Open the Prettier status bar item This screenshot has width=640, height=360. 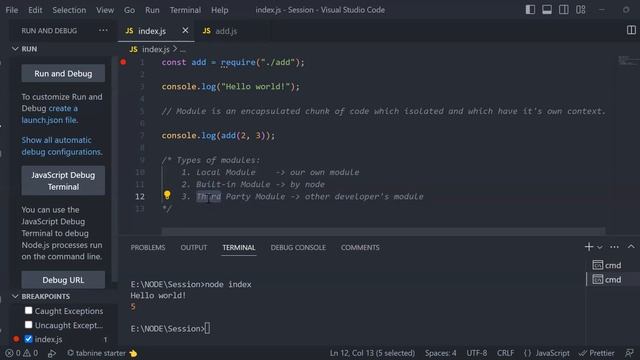click(596, 353)
